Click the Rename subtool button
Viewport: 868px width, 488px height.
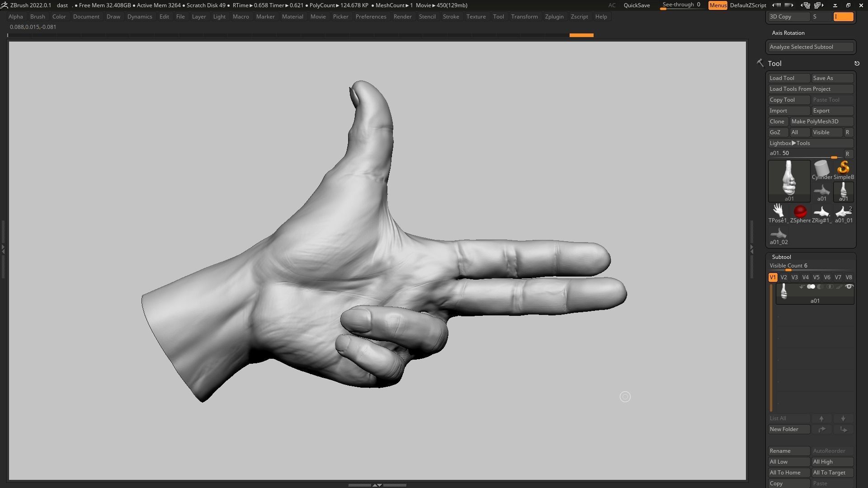pos(789,451)
